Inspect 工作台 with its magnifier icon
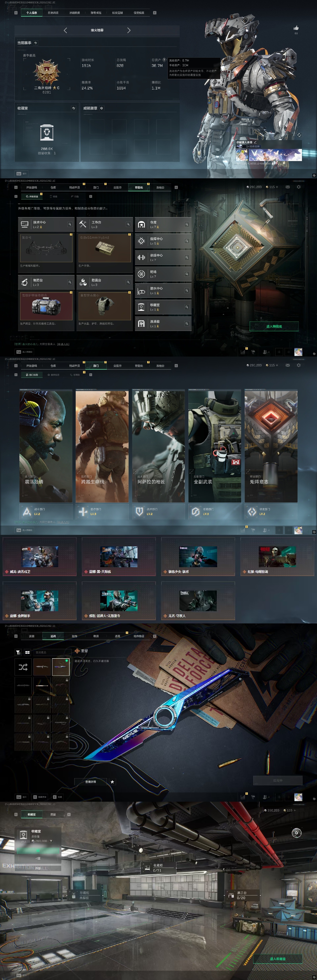 coord(128,224)
